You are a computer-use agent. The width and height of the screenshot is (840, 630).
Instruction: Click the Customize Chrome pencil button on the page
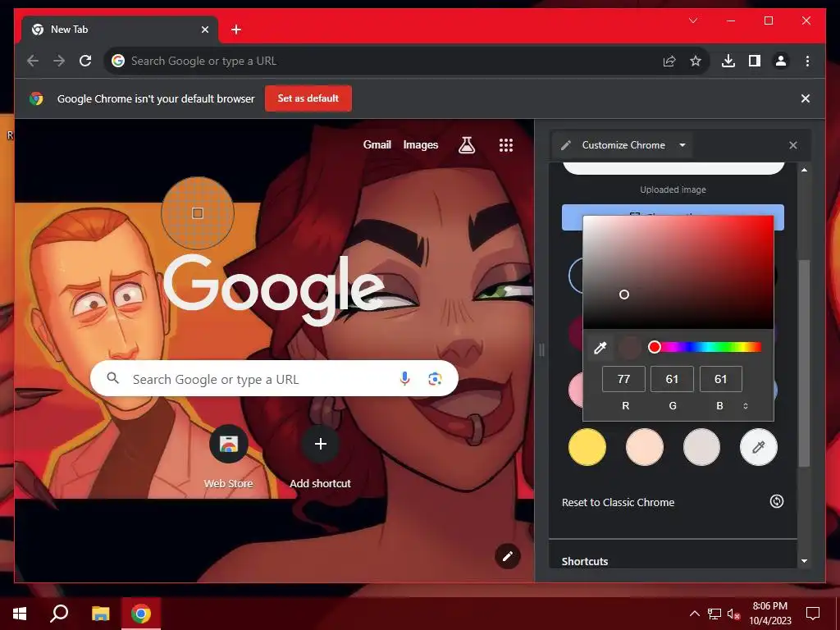tap(507, 556)
